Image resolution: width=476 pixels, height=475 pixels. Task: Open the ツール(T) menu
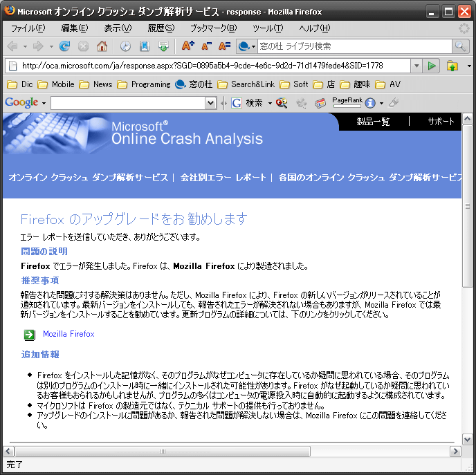point(268,28)
